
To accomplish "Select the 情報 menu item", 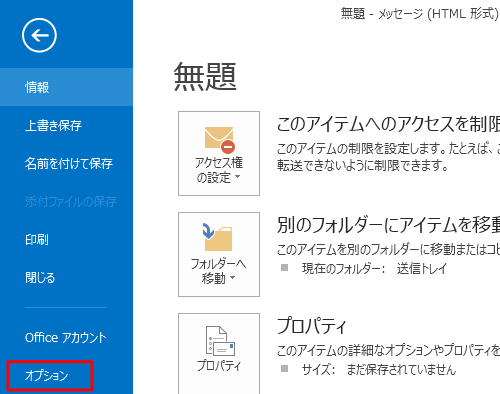I will (66, 87).
